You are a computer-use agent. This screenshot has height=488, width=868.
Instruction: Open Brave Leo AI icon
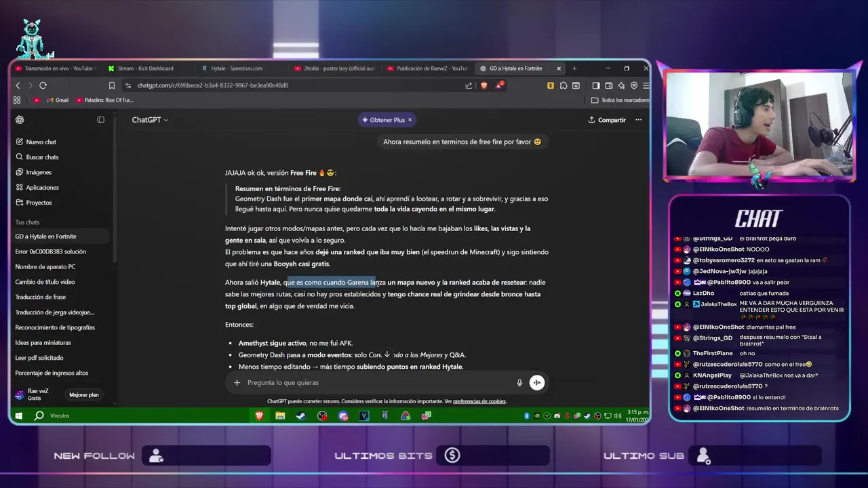[x=621, y=85]
